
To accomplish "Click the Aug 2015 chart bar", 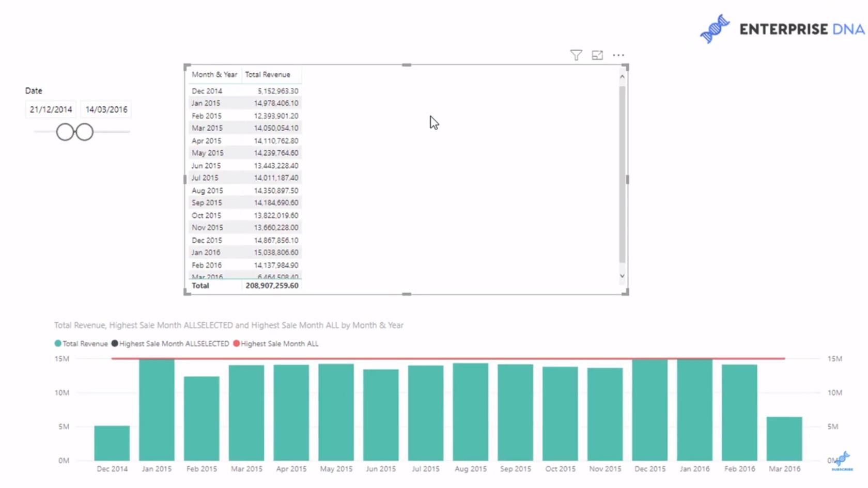I will 471,412.
